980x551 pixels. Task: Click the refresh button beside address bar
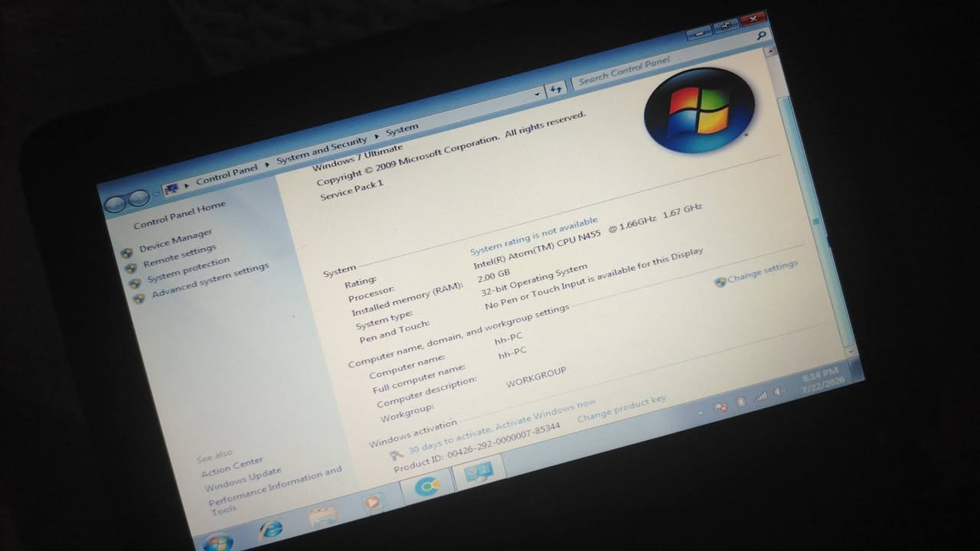tap(557, 89)
